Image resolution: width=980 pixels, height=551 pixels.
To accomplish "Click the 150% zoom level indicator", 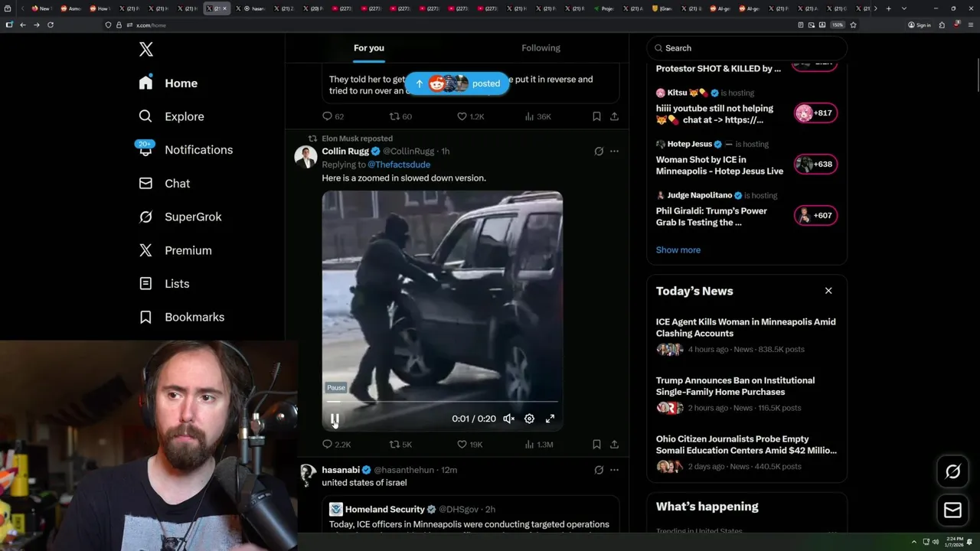I will click(x=838, y=24).
